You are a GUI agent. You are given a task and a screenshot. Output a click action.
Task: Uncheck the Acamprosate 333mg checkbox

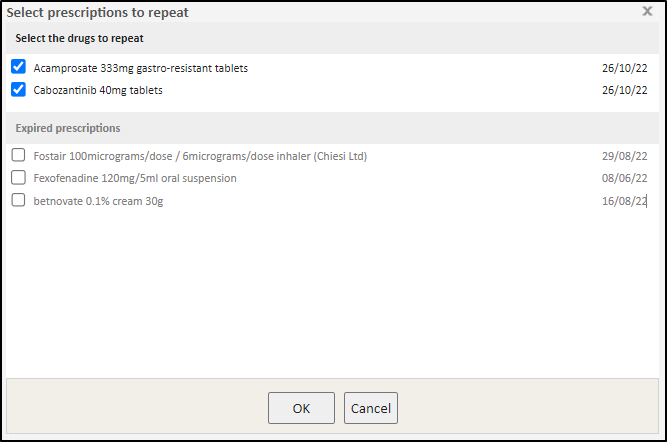pyautogui.click(x=18, y=67)
